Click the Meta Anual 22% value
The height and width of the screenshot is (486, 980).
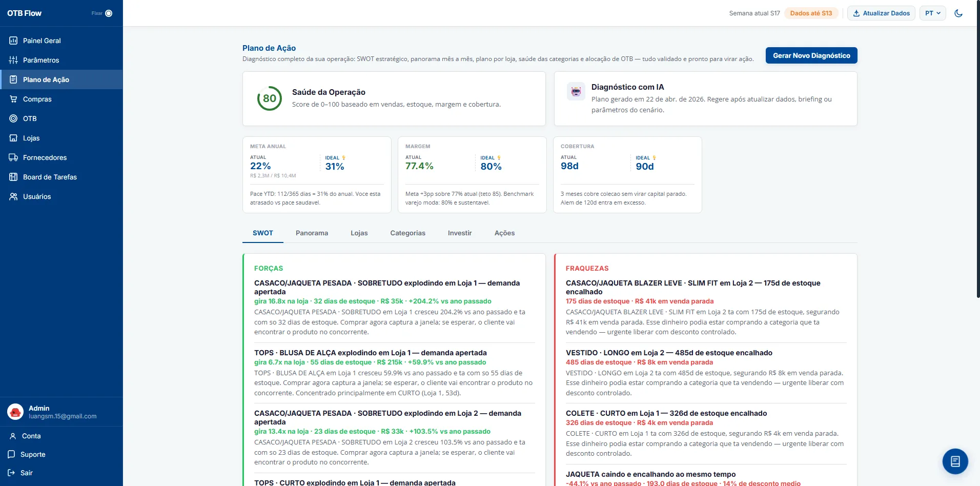tap(260, 166)
